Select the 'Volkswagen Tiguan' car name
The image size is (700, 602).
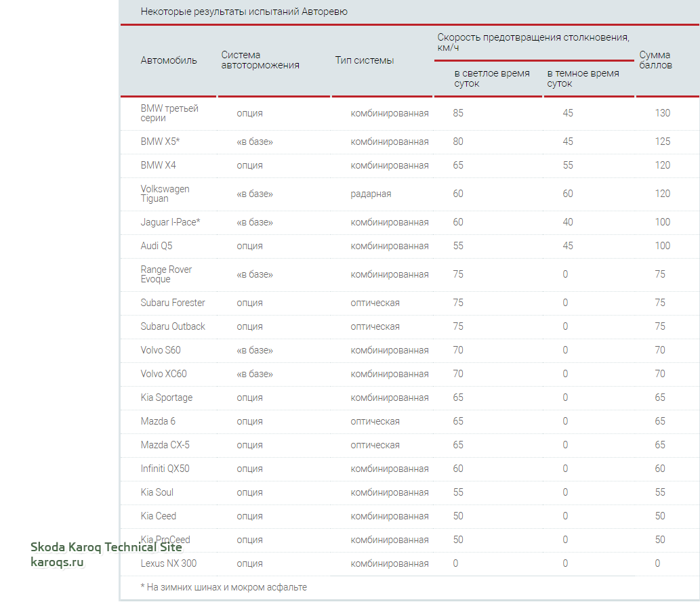(x=165, y=194)
